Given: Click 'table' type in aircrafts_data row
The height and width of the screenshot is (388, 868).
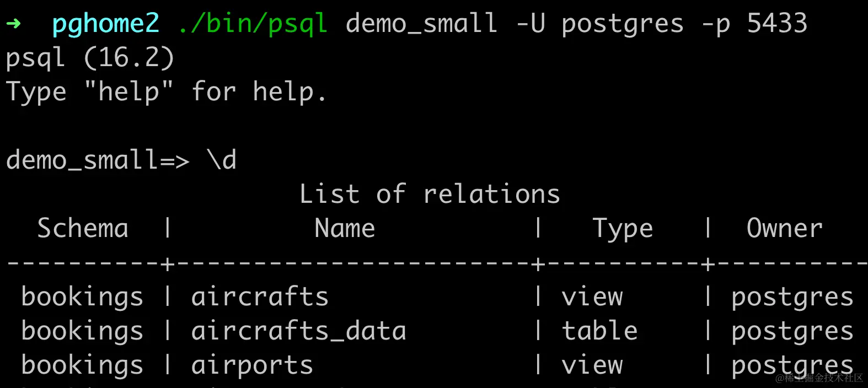Looking at the screenshot, I should click(599, 331).
